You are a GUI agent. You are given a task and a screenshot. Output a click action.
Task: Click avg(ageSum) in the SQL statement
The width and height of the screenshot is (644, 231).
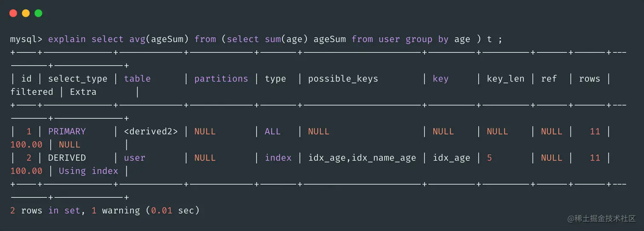click(x=159, y=39)
